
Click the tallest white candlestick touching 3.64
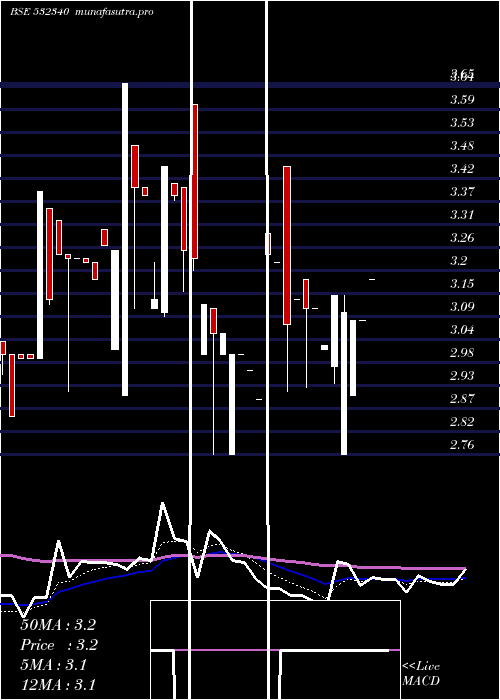125,239
